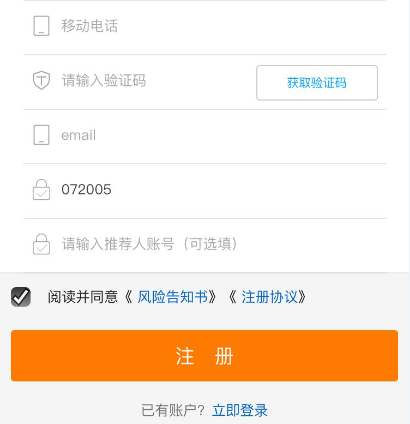Click the 阅读并同意 label text

[x=83, y=297]
